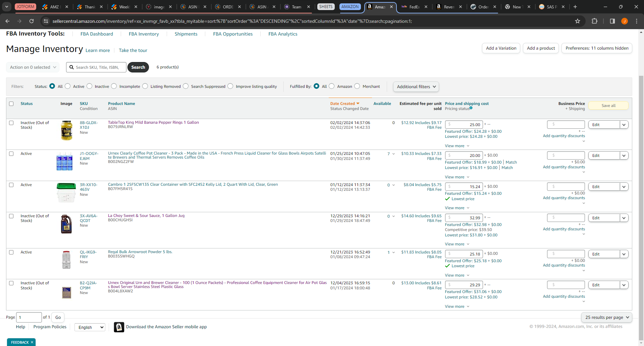This screenshot has width=644, height=346.
Task: Click Add a Variation
Action: [501, 48]
